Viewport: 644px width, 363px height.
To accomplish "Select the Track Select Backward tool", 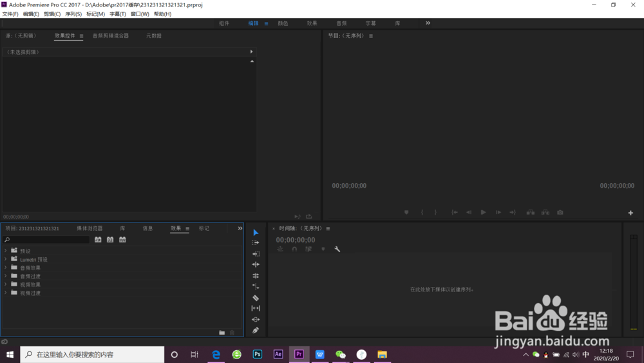I will pos(256,254).
